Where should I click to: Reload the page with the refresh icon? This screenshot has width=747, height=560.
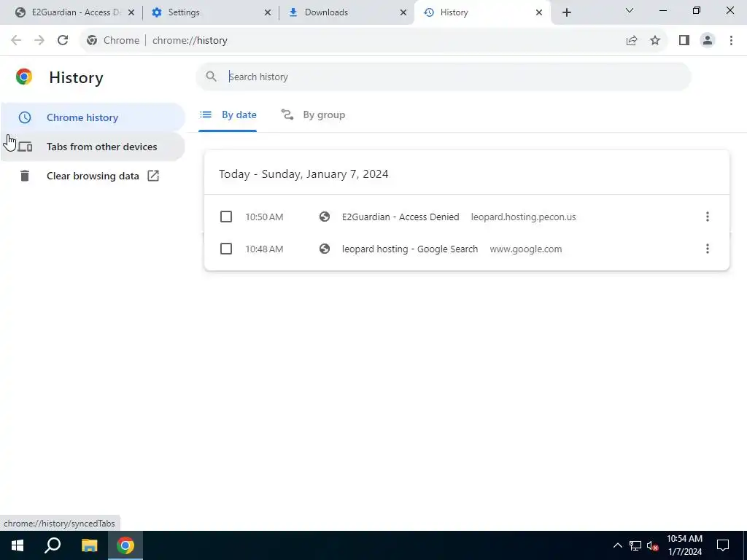pyautogui.click(x=63, y=40)
